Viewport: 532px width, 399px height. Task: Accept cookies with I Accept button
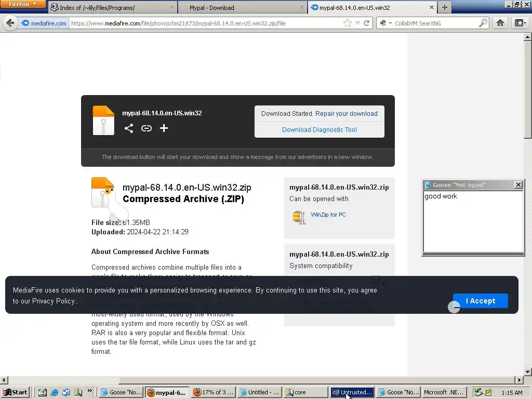tap(481, 301)
